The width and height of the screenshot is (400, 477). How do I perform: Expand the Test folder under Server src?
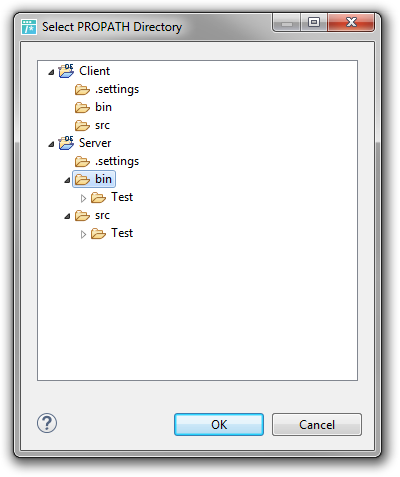[x=83, y=234]
